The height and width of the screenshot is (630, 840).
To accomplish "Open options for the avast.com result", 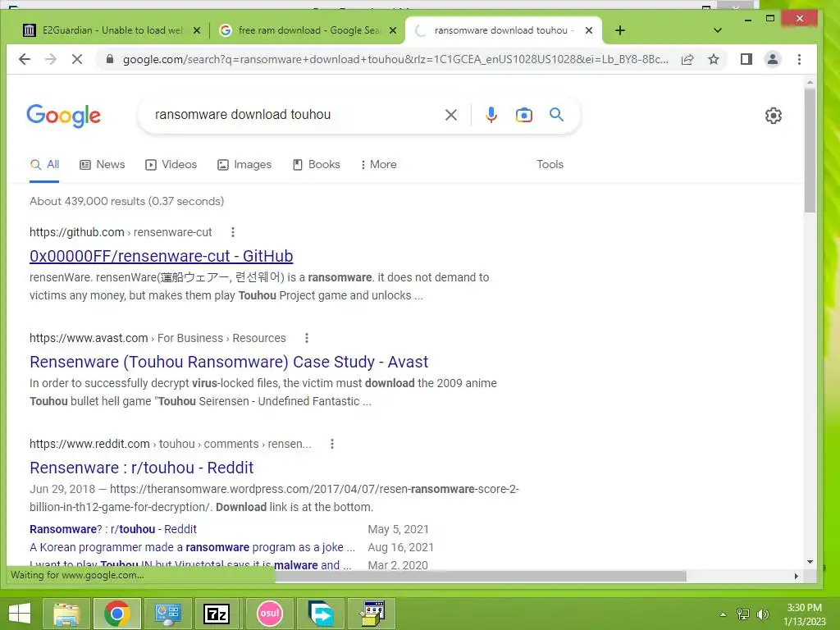I will coord(307,338).
